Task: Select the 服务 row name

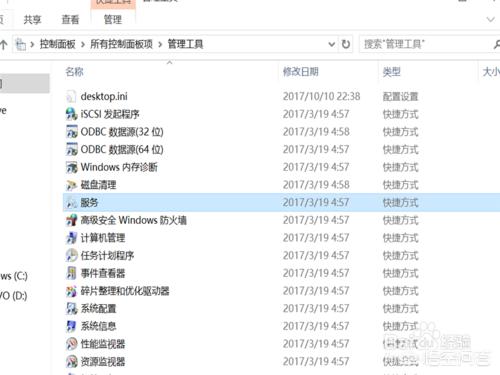Action: point(89,203)
